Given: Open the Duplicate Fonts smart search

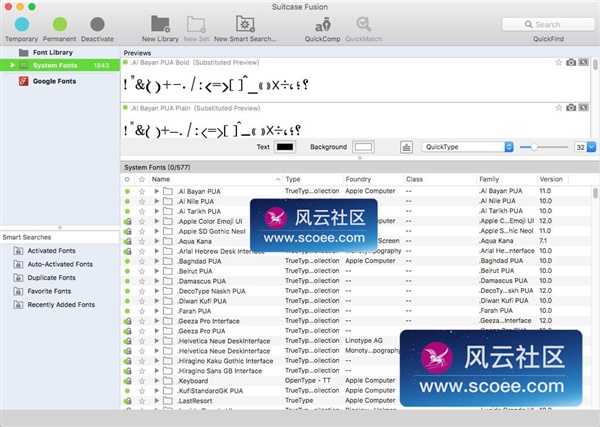Looking at the screenshot, I should [51, 277].
